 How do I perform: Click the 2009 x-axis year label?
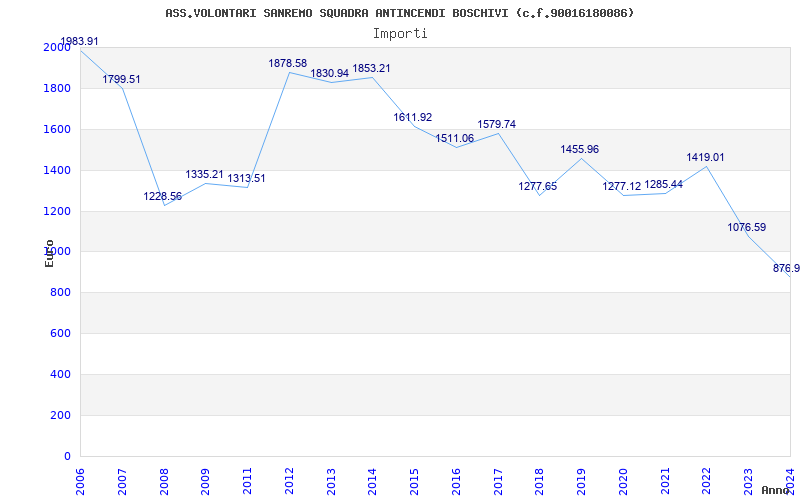(205, 480)
